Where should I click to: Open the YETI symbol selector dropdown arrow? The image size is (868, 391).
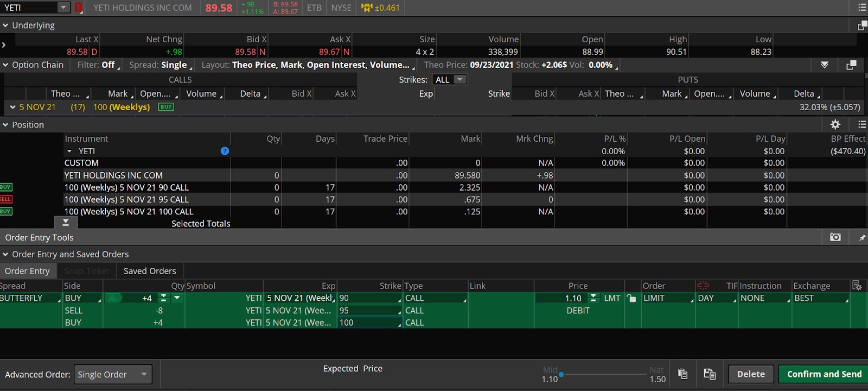[63, 8]
